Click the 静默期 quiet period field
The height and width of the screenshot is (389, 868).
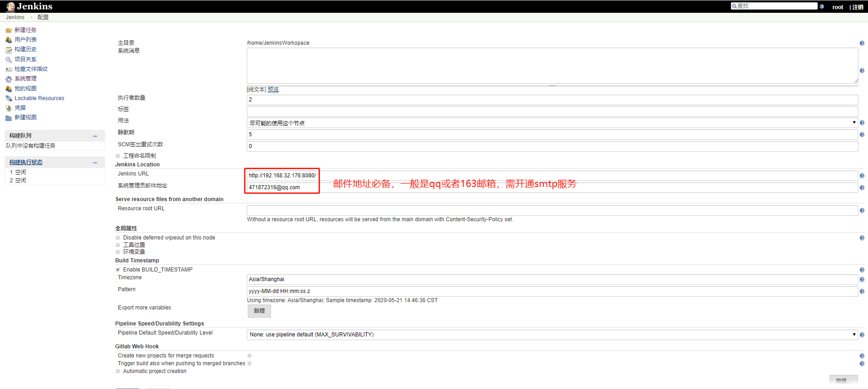(552, 134)
